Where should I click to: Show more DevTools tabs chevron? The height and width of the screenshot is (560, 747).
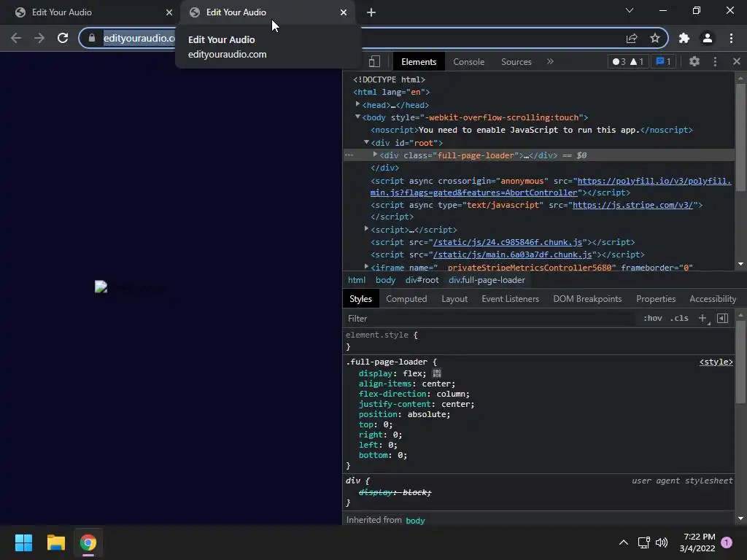pos(550,61)
